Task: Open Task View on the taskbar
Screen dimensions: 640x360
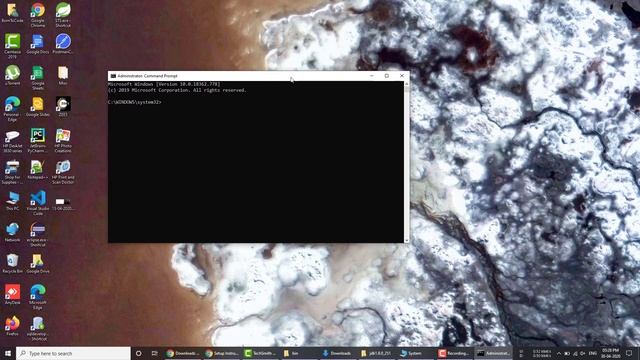Action: [154, 353]
